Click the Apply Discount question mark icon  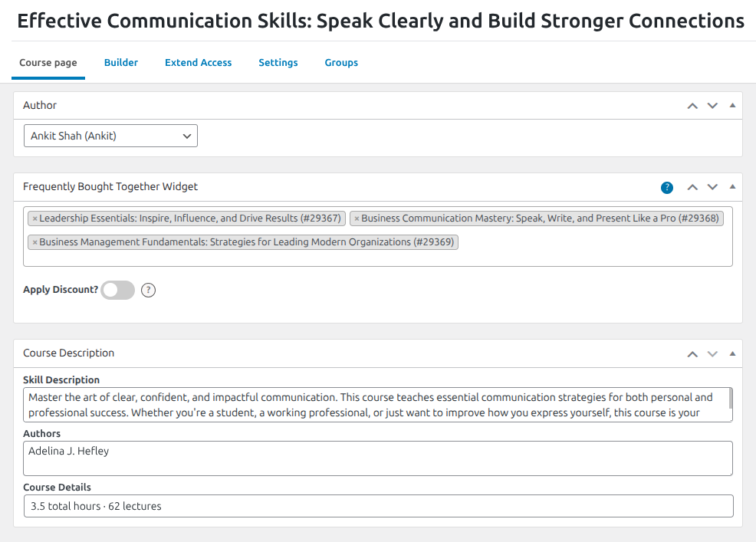(149, 290)
